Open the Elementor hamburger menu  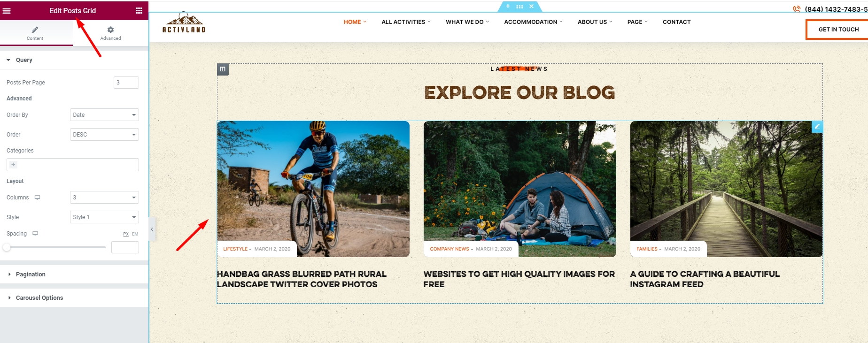(x=7, y=11)
